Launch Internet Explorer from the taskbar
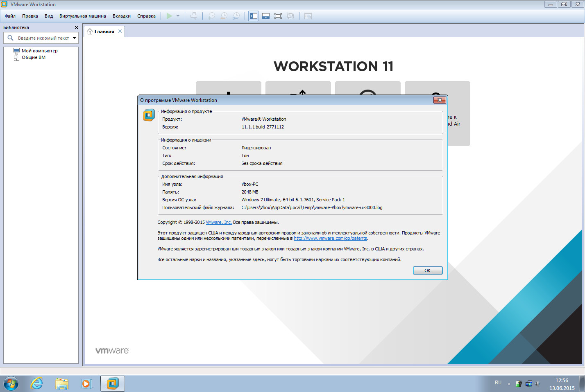The width and height of the screenshot is (585, 392). coord(37,384)
